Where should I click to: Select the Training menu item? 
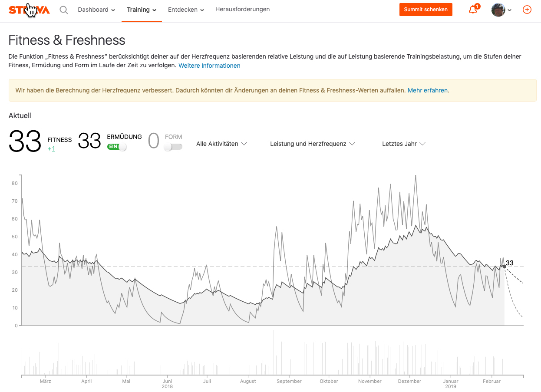[x=141, y=9]
